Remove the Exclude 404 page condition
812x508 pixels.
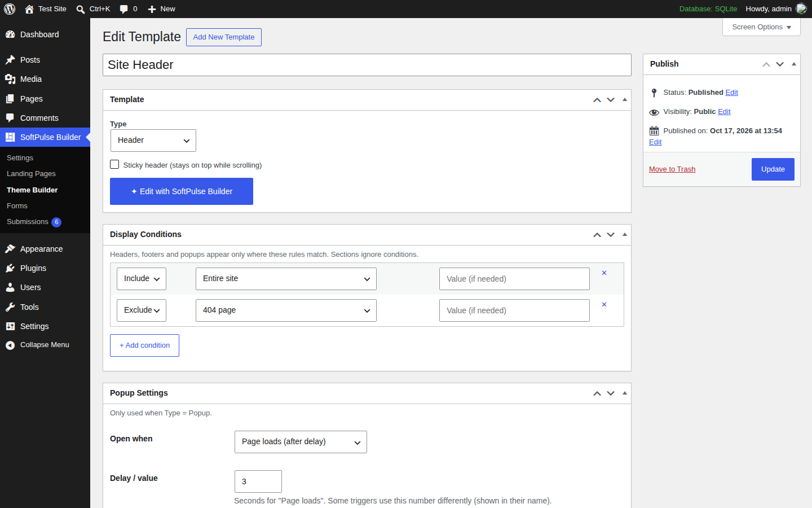pyautogui.click(x=604, y=304)
